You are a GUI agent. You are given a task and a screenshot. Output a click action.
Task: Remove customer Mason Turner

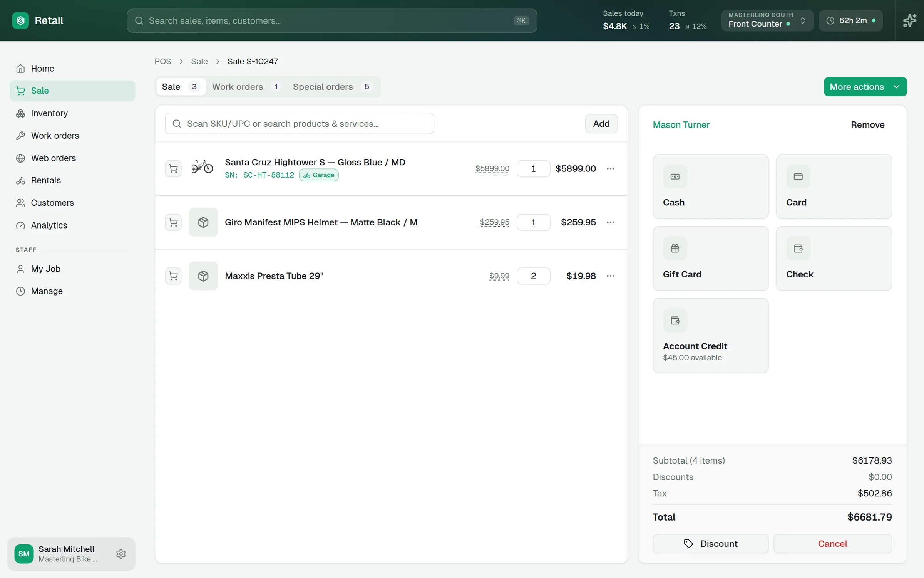tap(867, 125)
